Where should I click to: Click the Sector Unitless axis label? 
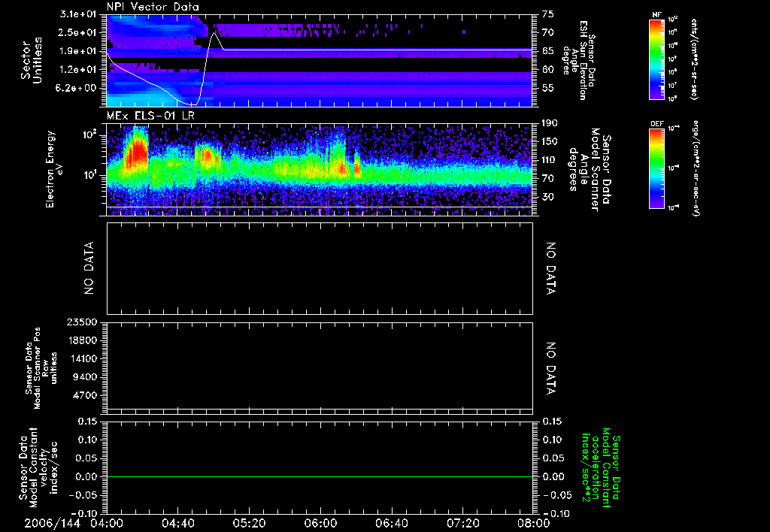pos(30,60)
